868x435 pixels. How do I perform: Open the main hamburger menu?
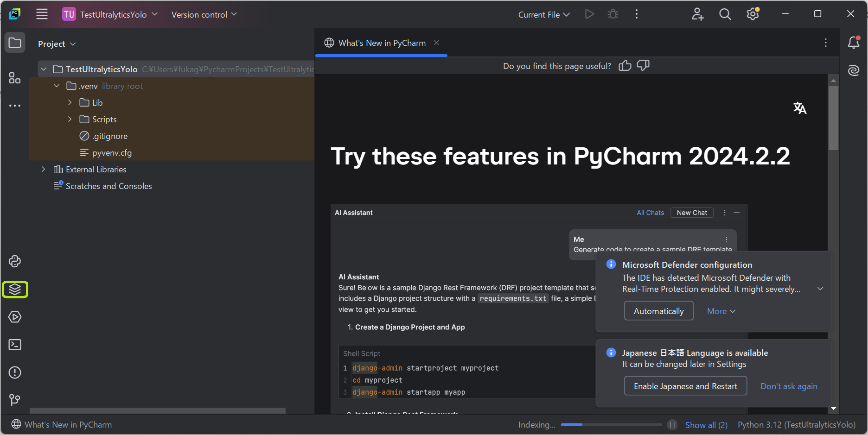(42, 14)
